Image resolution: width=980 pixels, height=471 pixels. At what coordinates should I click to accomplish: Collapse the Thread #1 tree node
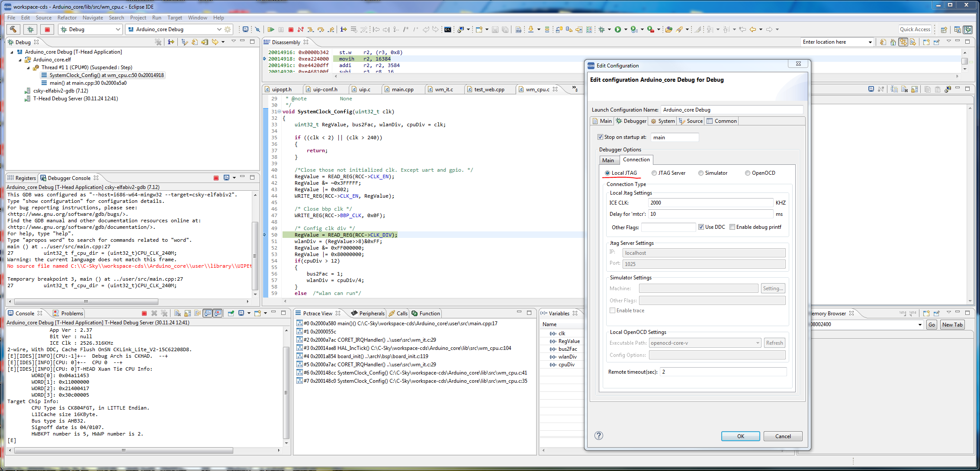click(x=29, y=67)
